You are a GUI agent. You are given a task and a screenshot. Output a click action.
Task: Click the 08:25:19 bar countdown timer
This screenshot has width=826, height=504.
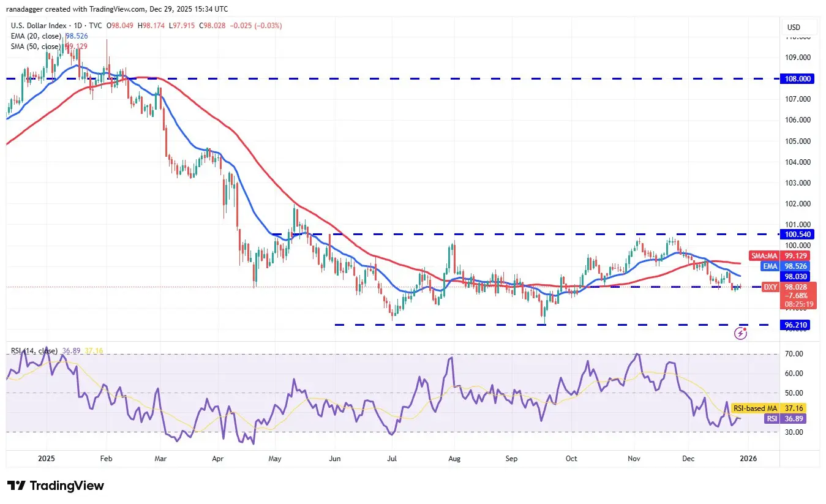(798, 304)
